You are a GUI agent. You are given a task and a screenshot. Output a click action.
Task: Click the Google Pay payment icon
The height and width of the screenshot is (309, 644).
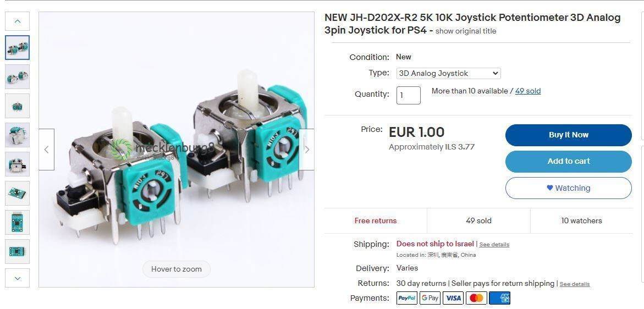[x=430, y=298]
